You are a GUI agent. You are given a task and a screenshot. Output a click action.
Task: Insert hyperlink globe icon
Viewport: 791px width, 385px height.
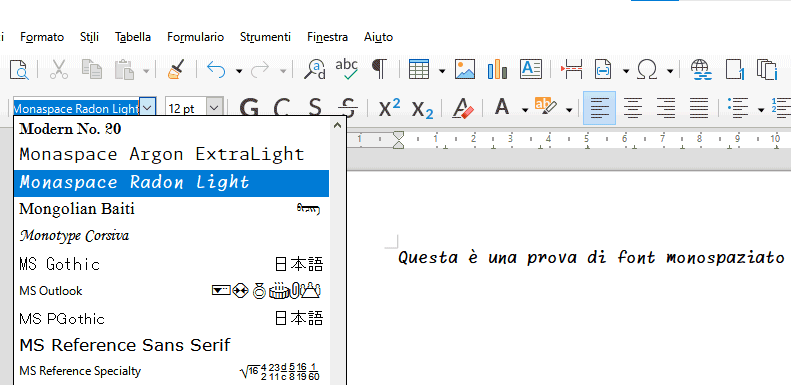coord(701,70)
